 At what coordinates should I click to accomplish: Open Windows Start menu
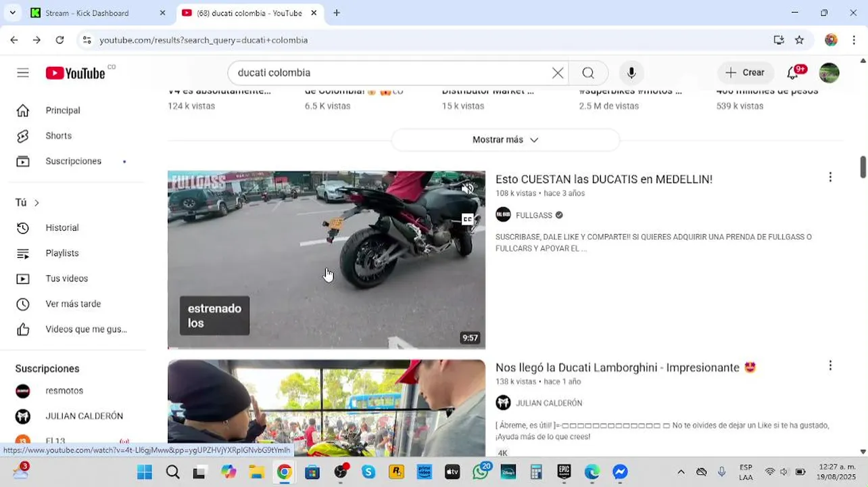[145, 472]
